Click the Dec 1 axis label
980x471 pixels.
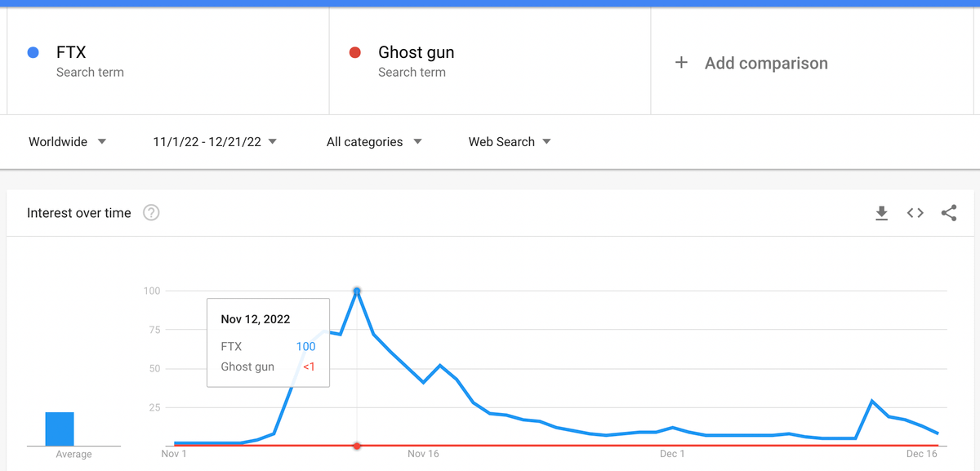pyautogui.click(x=672, y=454)
